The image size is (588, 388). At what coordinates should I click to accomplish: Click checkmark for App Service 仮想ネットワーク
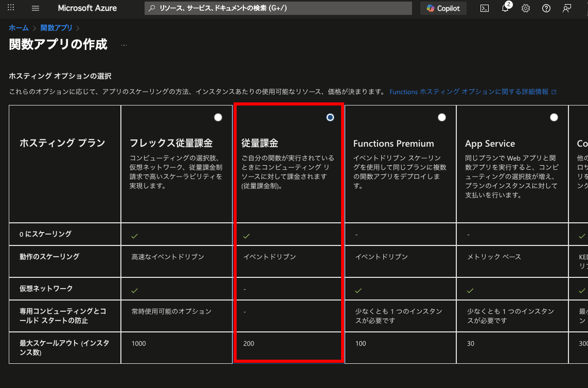(470, 290)
